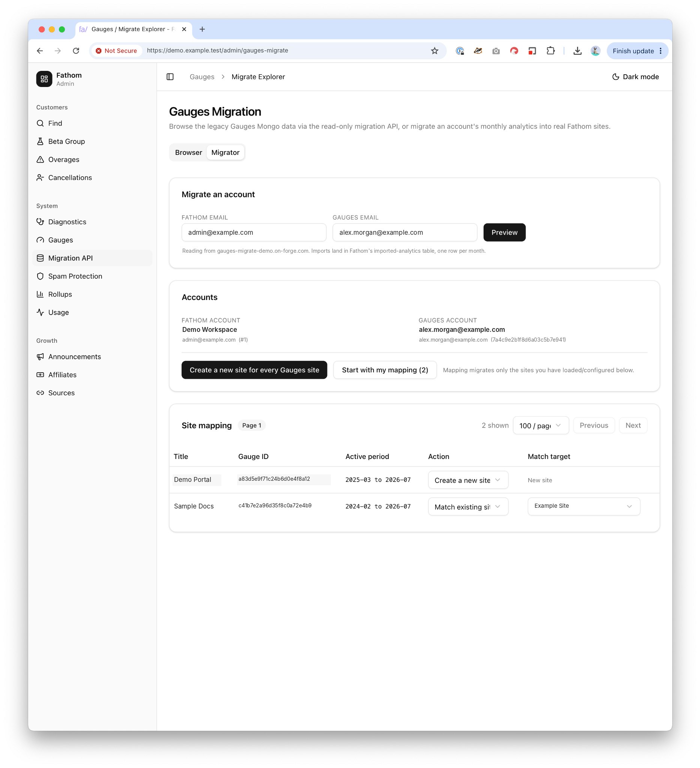Go back to the previous page
Viewport: 700px width, 768px height.
[x=40, y=51]
